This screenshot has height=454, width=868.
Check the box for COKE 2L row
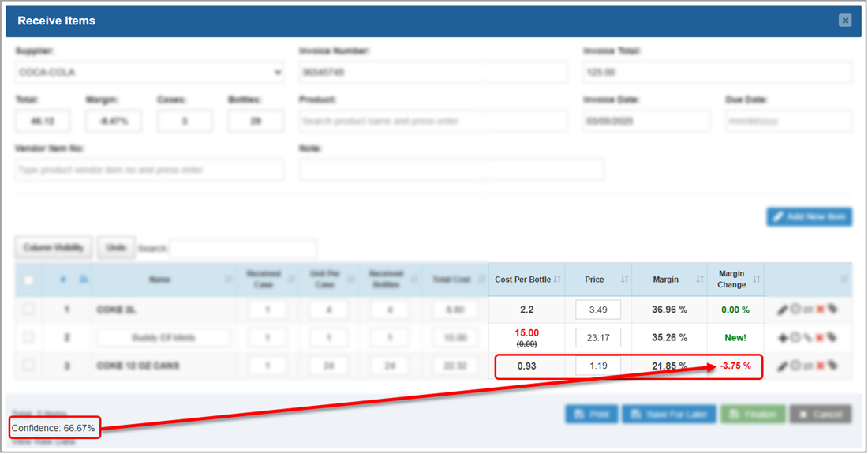click(28, 310)
